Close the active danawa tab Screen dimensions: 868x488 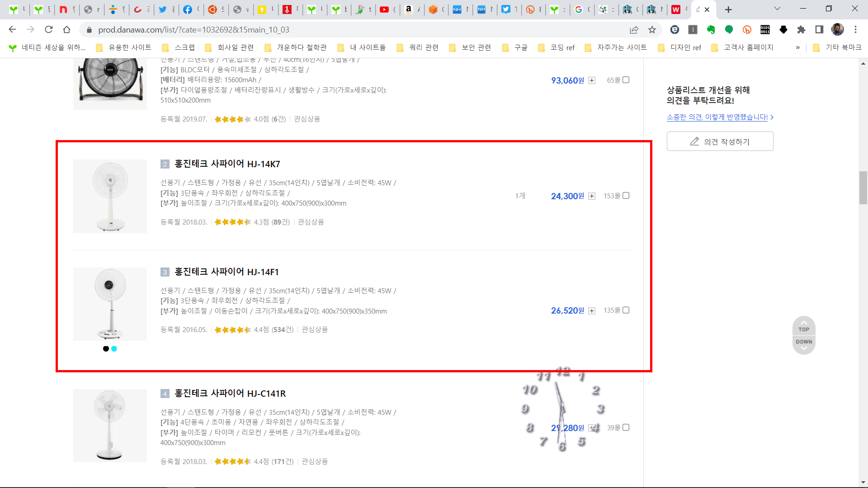coord(707,9)
